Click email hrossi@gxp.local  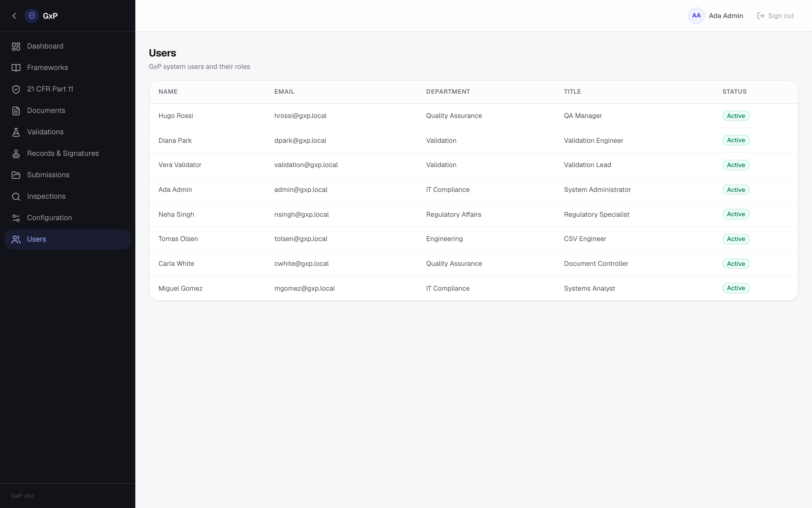(x=300, y=116)
